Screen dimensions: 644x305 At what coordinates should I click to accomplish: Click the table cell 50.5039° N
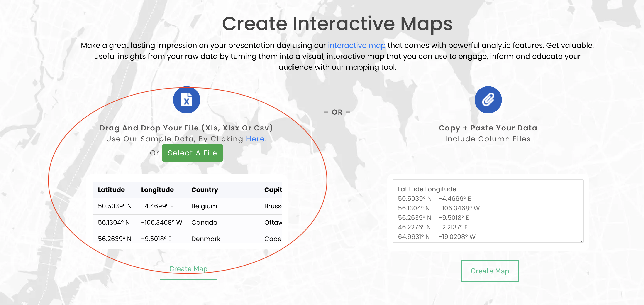pyautogui.click(x=115, y=206)
